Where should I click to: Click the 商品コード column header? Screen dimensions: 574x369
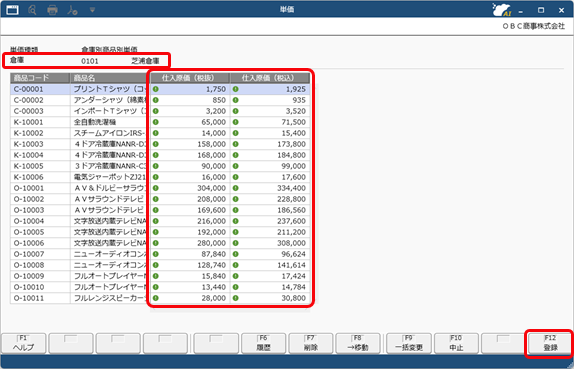(x=40, y=78)
